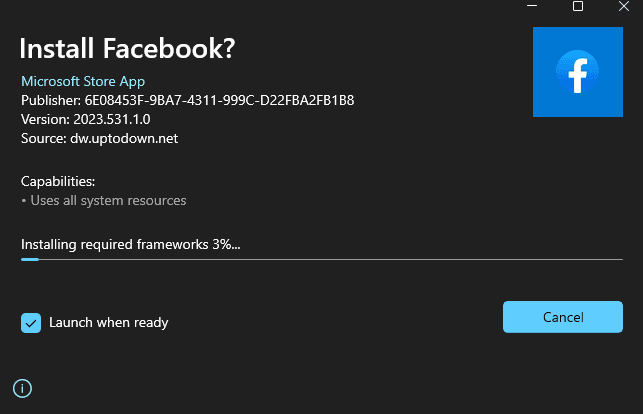Cancel the Facebook installation
The width and height of the screenshot is (643, 414).
click(x=562, y=317)
